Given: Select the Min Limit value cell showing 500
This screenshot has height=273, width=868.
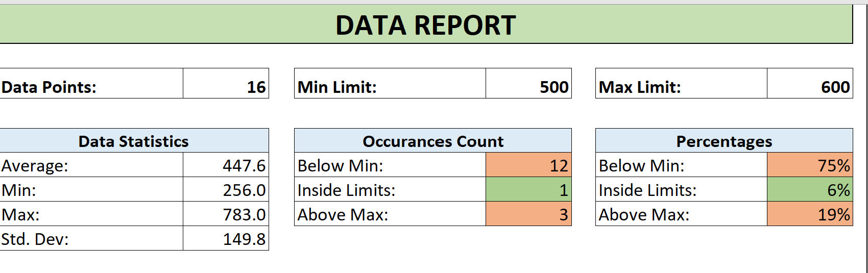Looking at the screenshot, I should click(x=528, y=84).
